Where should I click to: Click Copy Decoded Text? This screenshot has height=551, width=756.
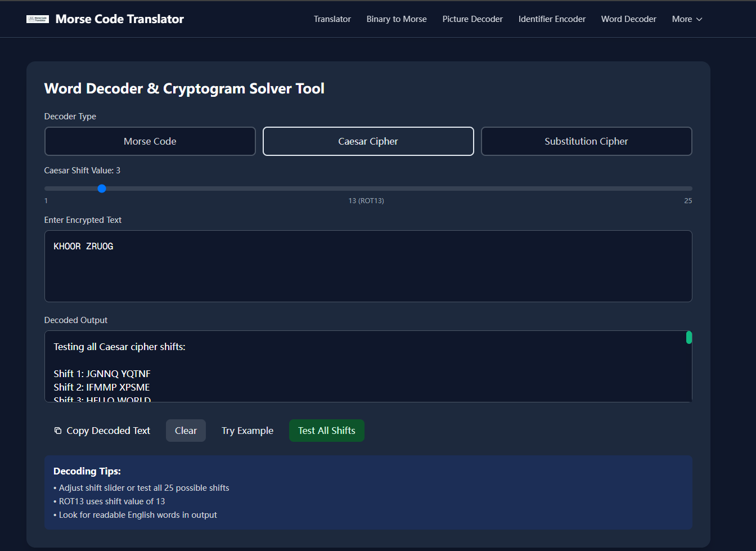coord(107,431)
